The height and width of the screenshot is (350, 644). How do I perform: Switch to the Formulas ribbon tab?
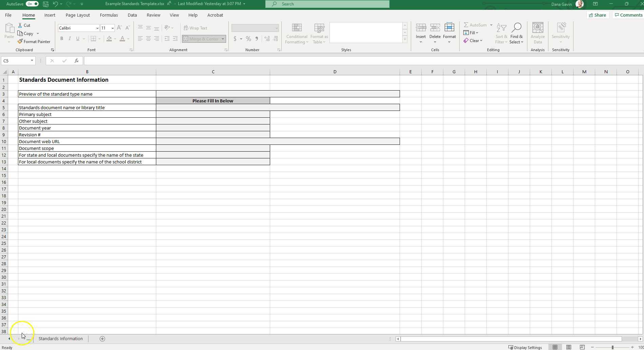(109, 15)
